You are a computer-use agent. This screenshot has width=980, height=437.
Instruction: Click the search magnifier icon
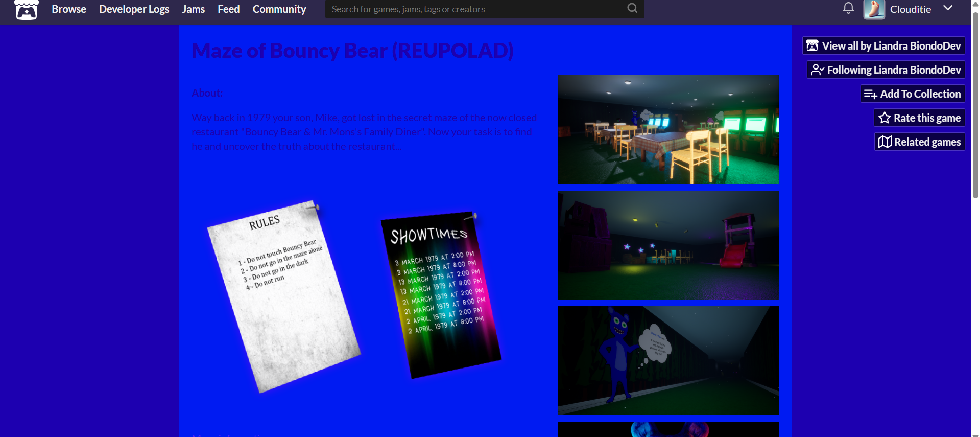tap(632, 8)
